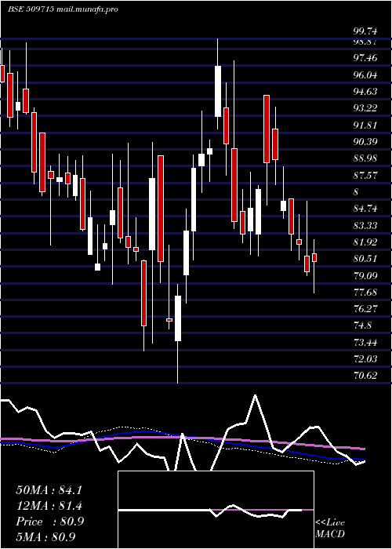392x549 pixels.
Task: Click the Price : 80.9 readout
Action: (x=49, y=522)
